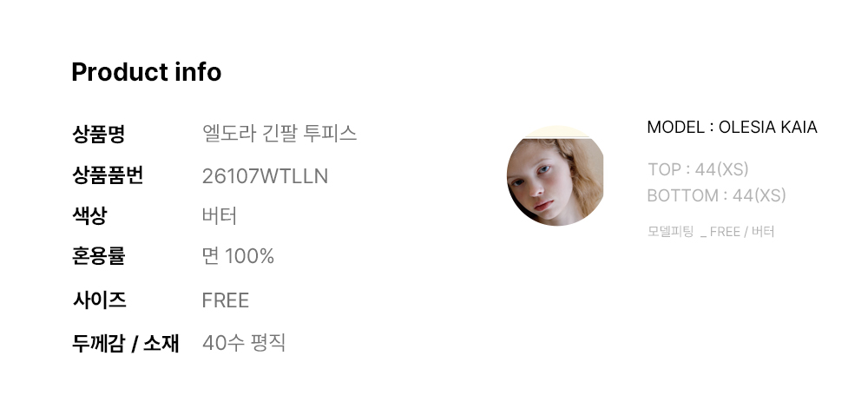Select the 두께감 / 소재 label
This screenshot has width=868, height=402.
point(125,343)
